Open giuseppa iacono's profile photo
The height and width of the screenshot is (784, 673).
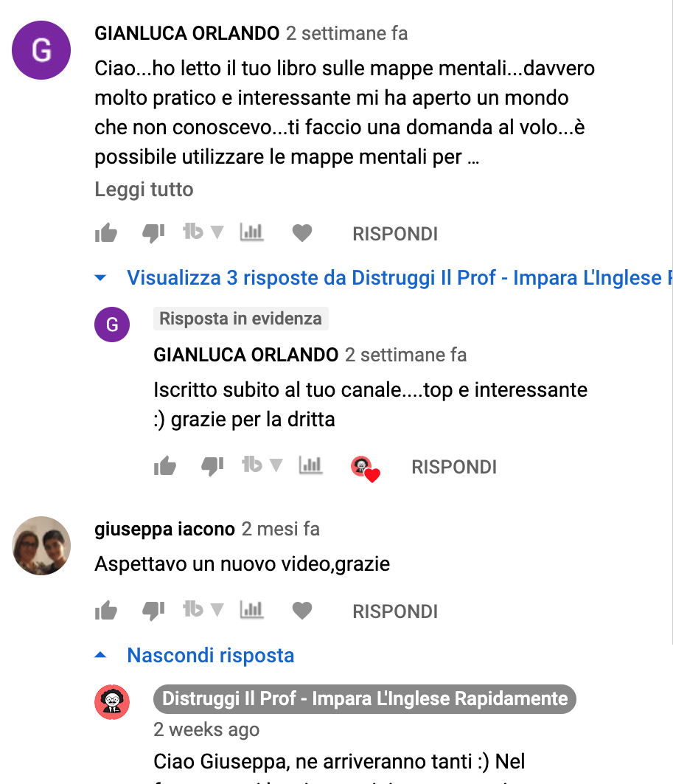(x=41, y=546)
